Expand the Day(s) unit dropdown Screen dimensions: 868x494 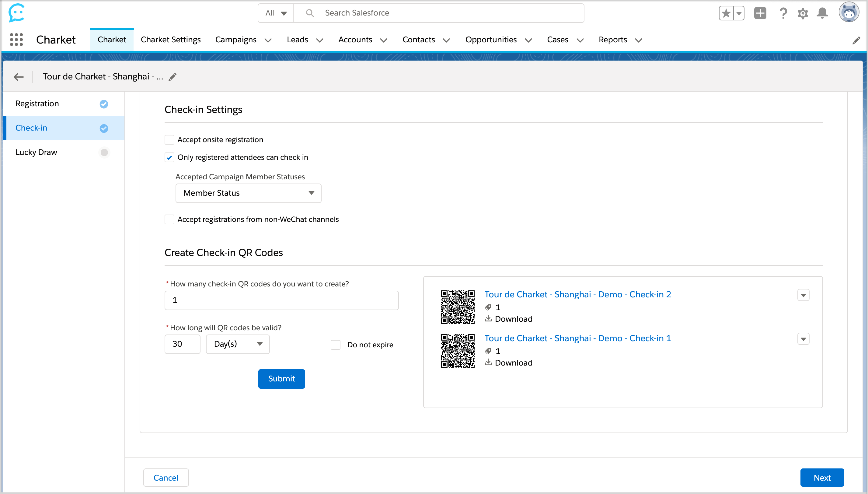coord(238,344)
